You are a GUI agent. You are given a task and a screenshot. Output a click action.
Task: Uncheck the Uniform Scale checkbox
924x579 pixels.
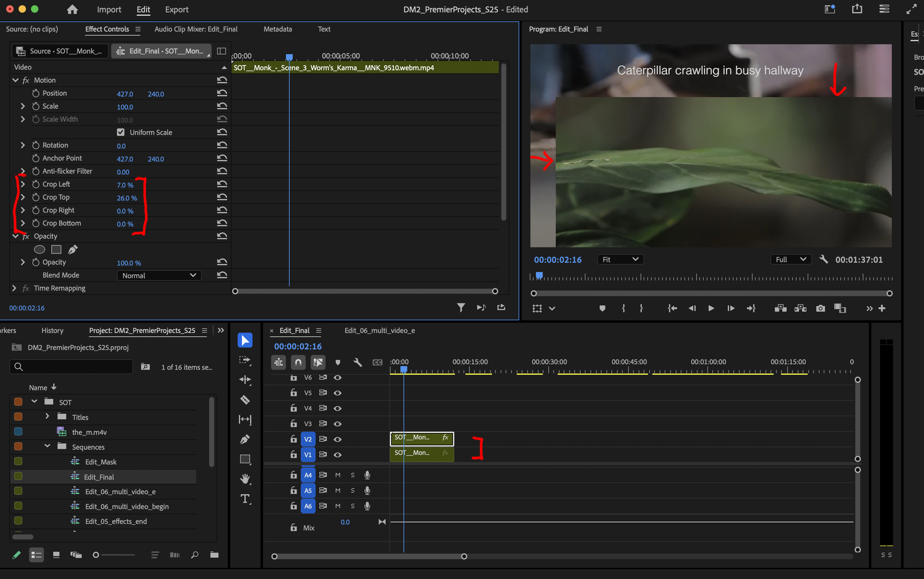(121, 132)
